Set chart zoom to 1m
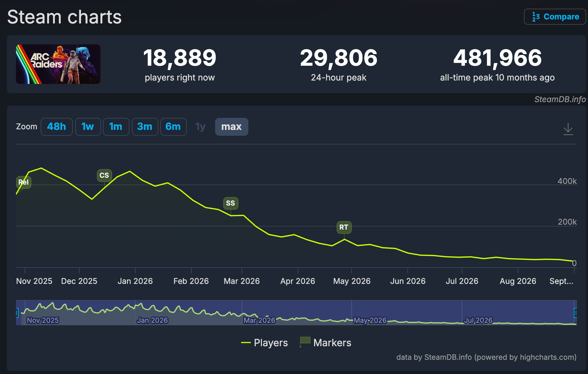The image size is (588, 374). 116,127
